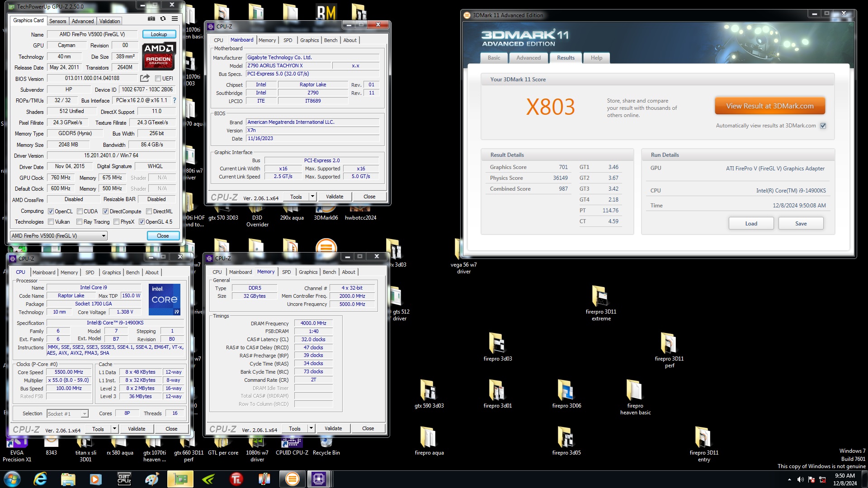Click the NVIDIA icon in the taskbar
Screen dimensions: 868x488
point(208,479)
